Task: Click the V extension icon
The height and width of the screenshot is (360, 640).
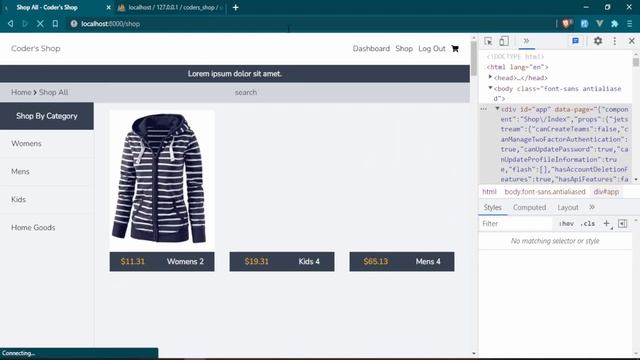Action: 600,24
